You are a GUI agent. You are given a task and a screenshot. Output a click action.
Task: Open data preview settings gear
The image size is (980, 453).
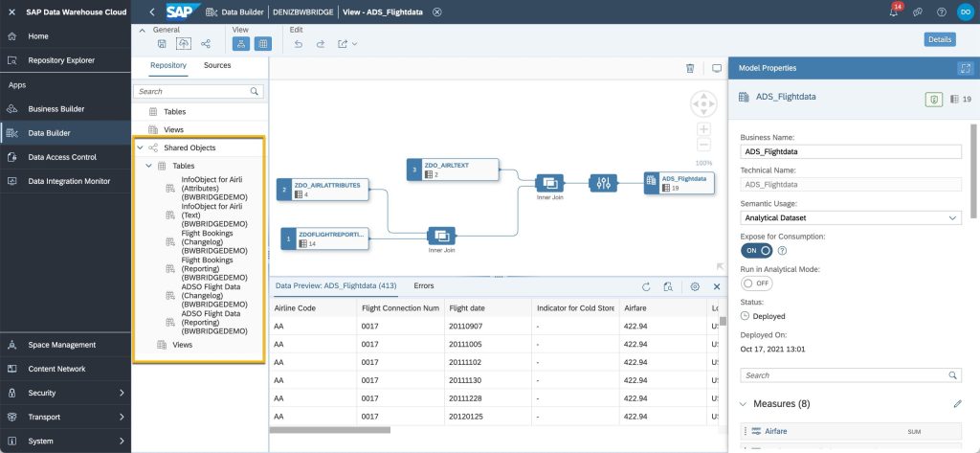pos(695,286)
